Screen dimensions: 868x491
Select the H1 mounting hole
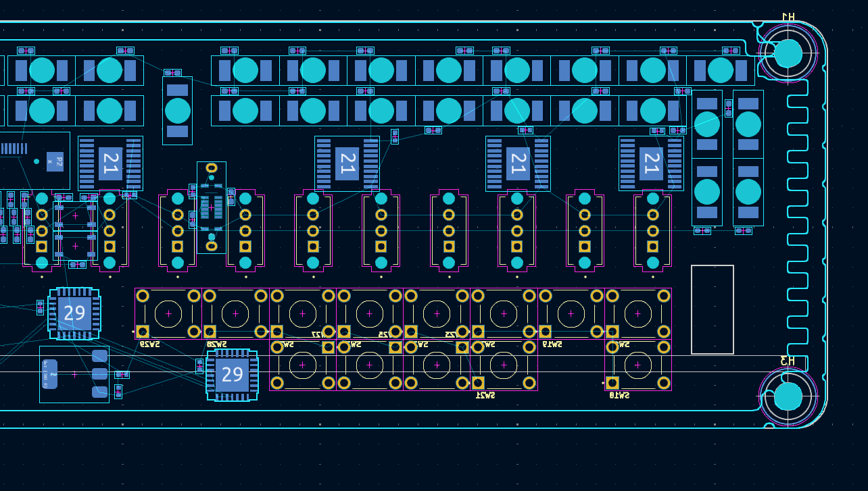tap(788, 53)
